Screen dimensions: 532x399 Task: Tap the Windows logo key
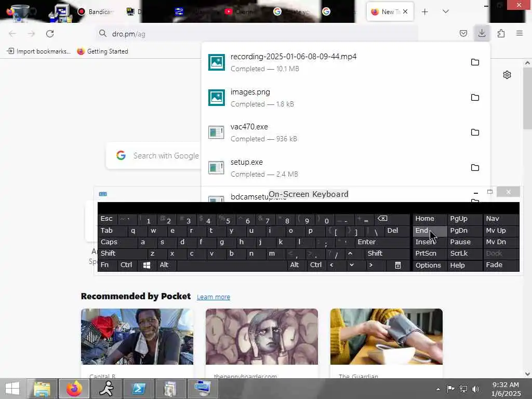click(147, 265)
